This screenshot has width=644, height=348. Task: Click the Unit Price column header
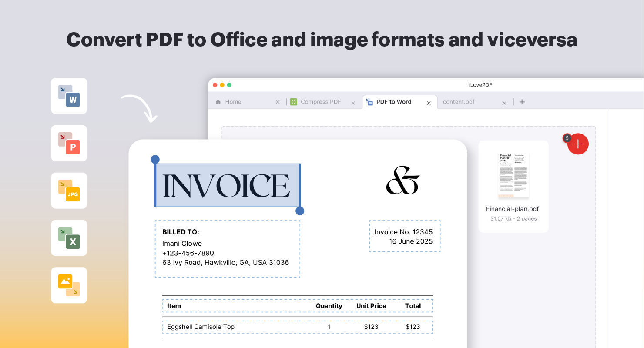[x=371, y=306]
